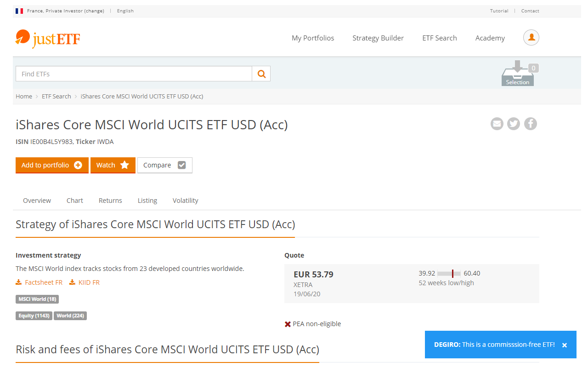
Task: Click the PEA non-eligible red cross
Action: pyautogui.click(x=288, y=324)
